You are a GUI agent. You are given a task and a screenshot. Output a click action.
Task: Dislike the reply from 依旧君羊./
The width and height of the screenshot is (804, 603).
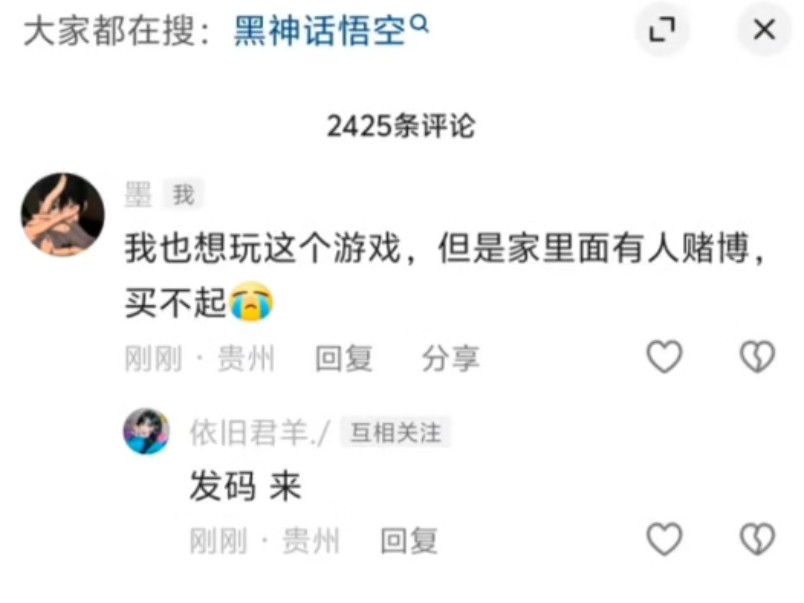pos(757,539)
